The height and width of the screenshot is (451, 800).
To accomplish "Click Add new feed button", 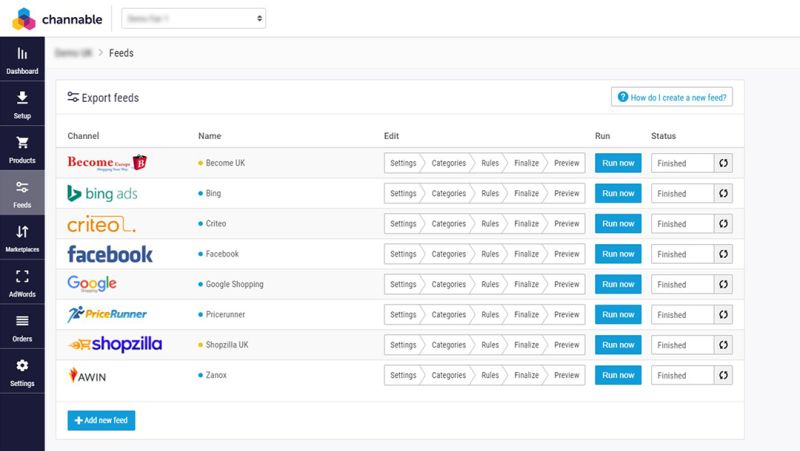I will [101, 420].
